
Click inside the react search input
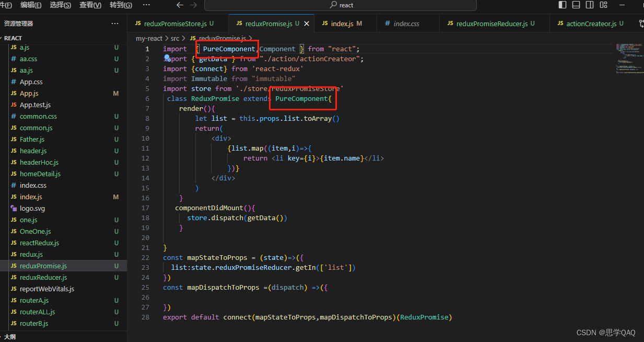tap(355, 5)
